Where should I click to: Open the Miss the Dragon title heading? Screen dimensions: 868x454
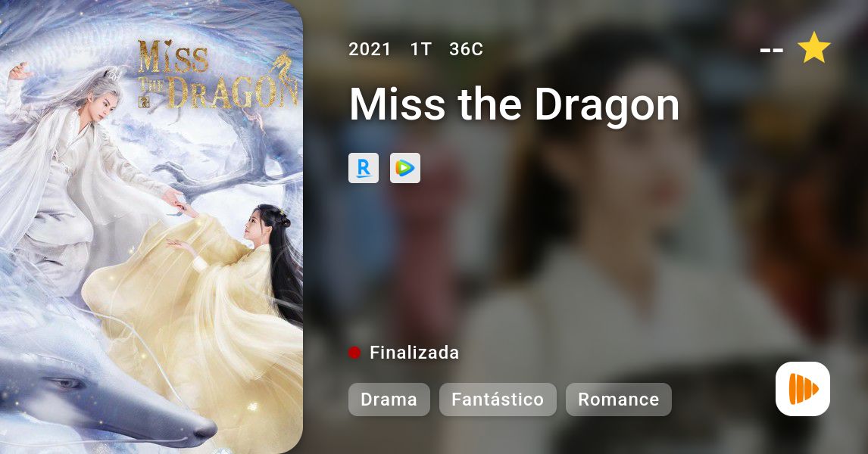[514, 104]
